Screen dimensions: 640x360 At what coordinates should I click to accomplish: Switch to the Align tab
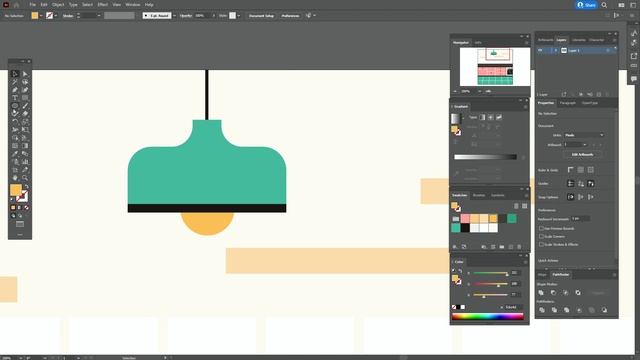click(542, 275)
